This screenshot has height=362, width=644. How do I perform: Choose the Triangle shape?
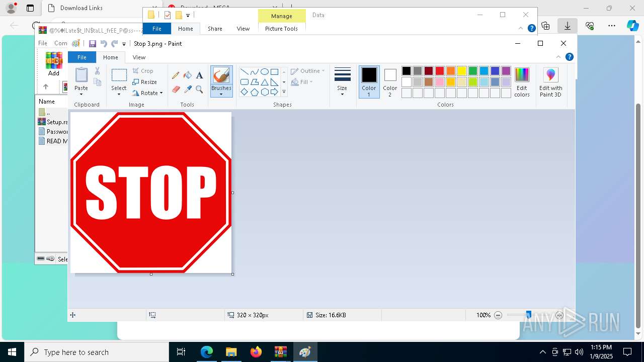tap(264, 82)
